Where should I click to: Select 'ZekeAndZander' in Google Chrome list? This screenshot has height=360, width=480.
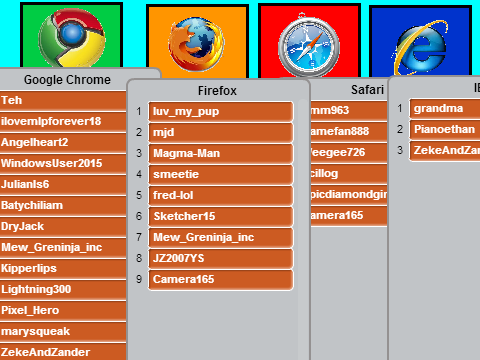pos(63,352)
